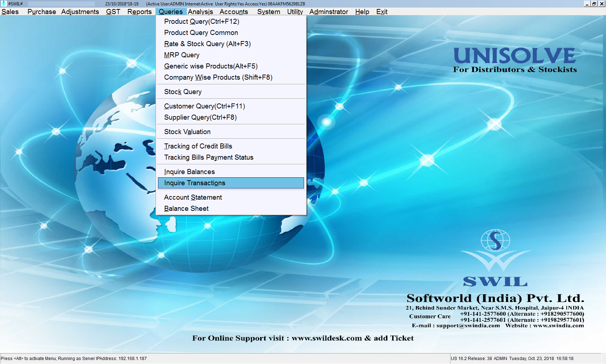Open the Purchase menu

coord(41,12)
